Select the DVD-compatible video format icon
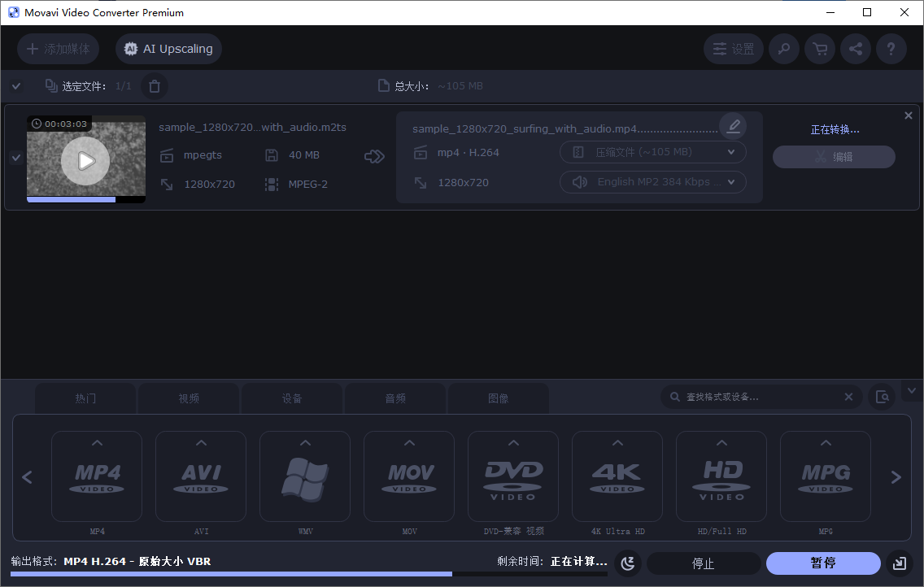The height and width of the screenshot is (587, 924). tap(513, 476)
